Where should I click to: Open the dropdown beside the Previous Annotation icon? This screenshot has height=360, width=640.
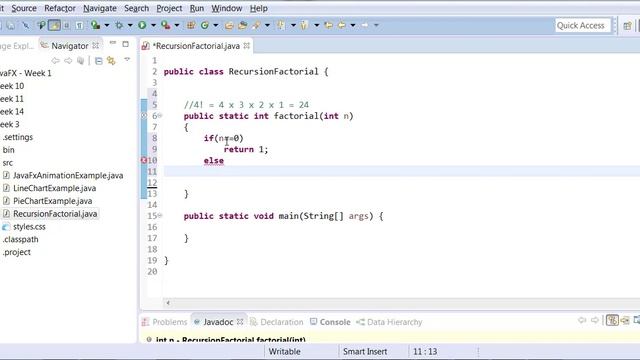(x=317, y=25)
